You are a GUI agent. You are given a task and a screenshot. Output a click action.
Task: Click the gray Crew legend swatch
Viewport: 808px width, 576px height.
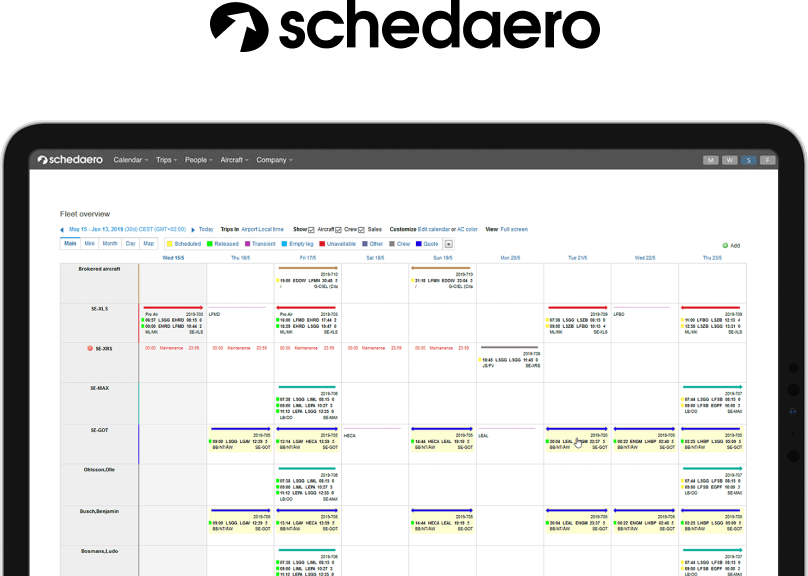click(x=392, y=244)
